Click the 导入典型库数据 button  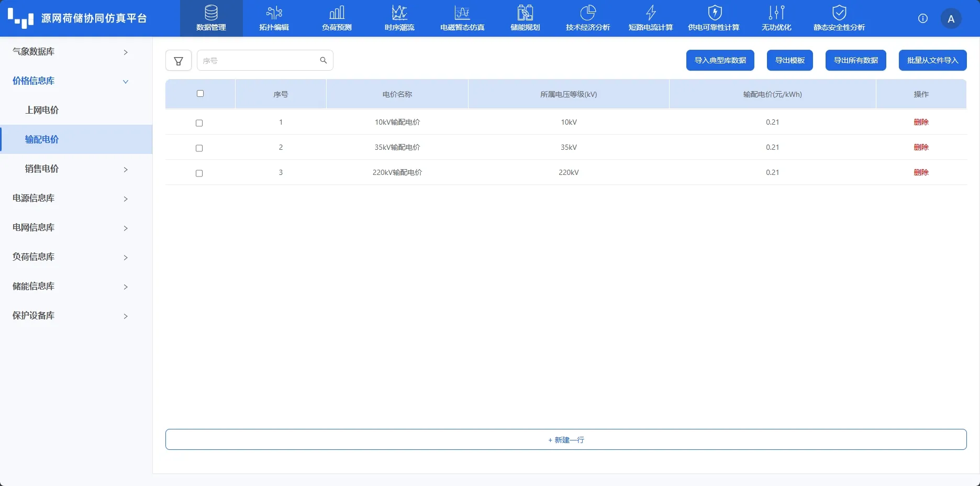(720, 60)
